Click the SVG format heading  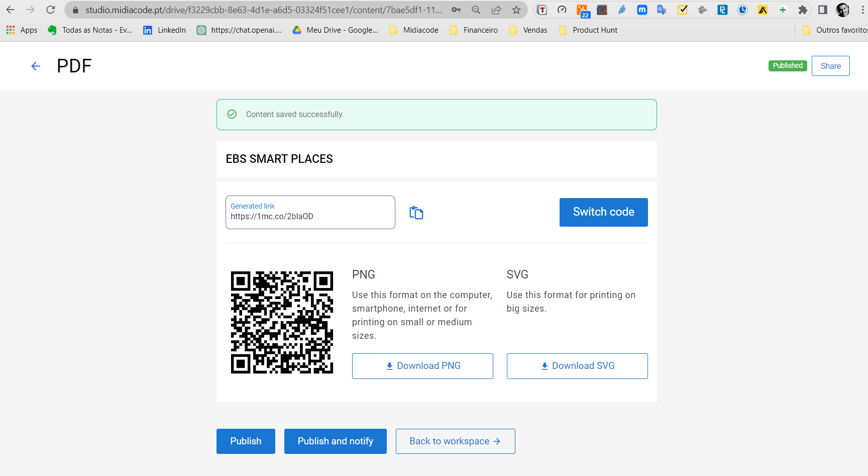517,274
